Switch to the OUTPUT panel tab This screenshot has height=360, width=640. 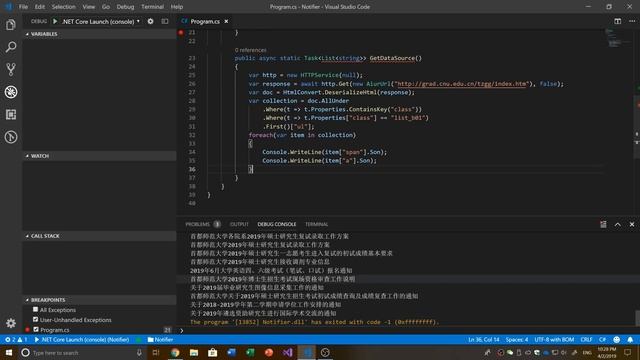pos(239,224)
